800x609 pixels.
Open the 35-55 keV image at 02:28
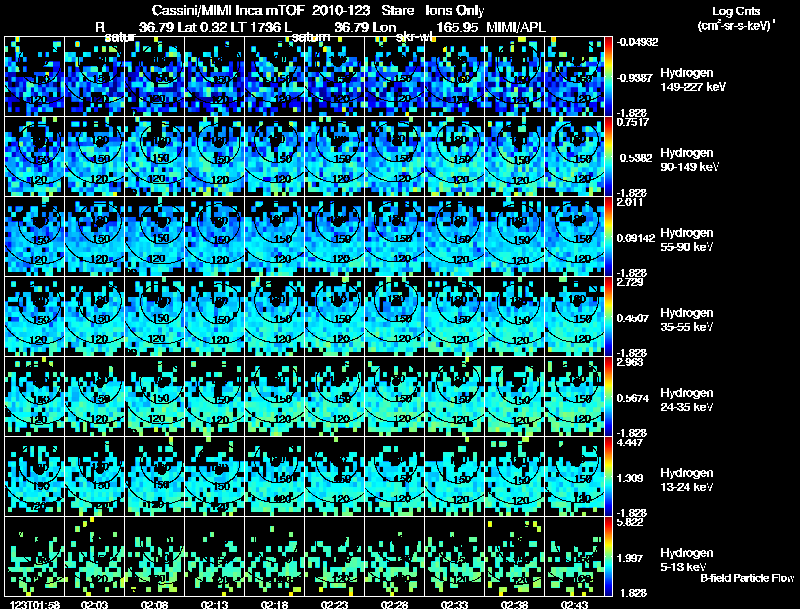(x=394, y=316)
